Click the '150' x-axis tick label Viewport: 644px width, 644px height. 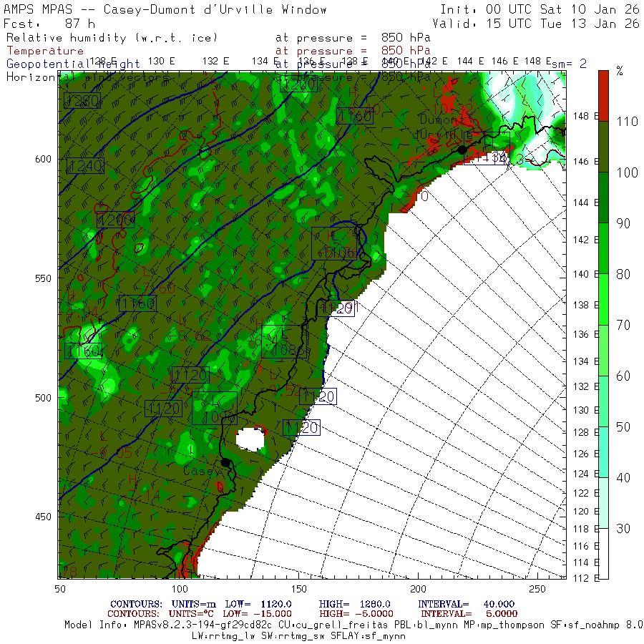(298, 589)
